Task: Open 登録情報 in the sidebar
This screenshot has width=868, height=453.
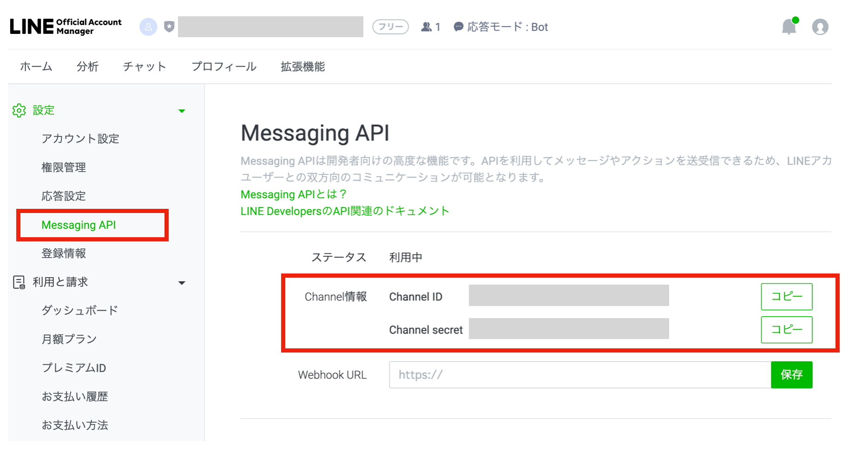Action: [x=64, y=253]
